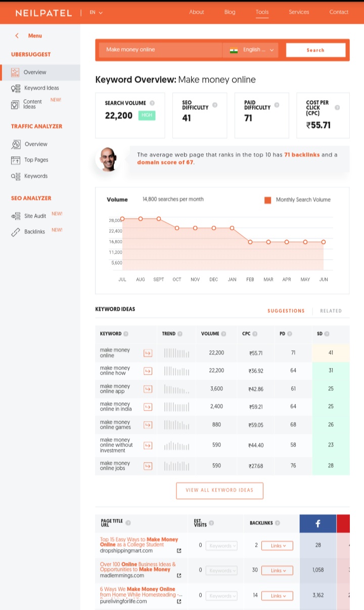The image size is (364, 610).
Task: Click arrow icon for 'make money online' row
Action: click(148, 353)
